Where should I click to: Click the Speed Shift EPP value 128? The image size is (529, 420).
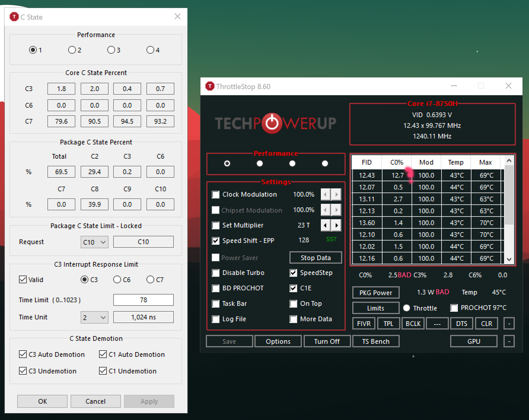[304, 240]
